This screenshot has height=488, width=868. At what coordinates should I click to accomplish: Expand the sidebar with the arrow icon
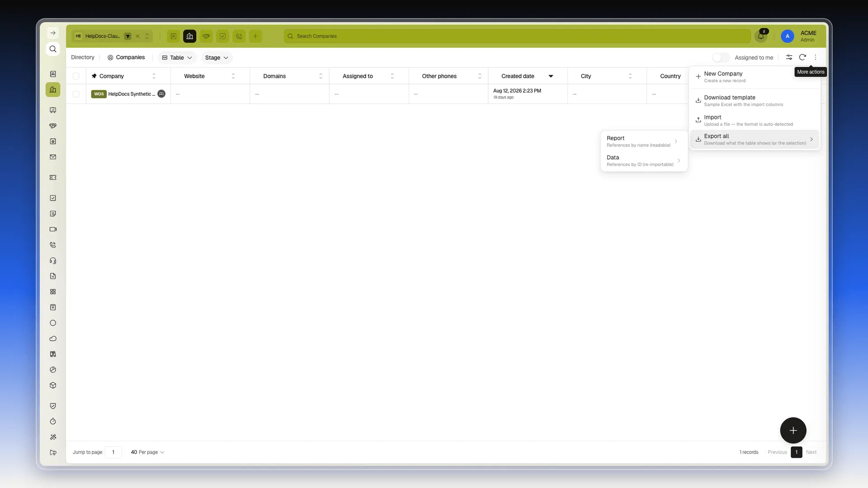[53, 33]
